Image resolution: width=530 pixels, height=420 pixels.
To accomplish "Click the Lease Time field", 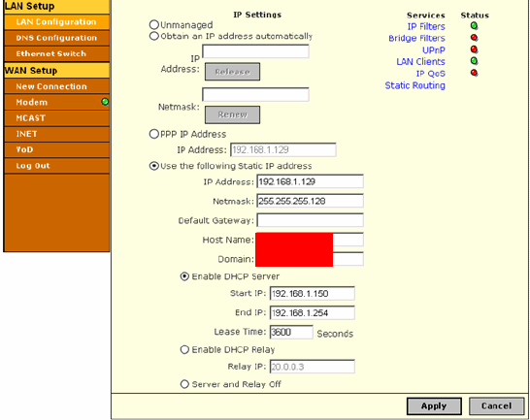I will [291, 332].
